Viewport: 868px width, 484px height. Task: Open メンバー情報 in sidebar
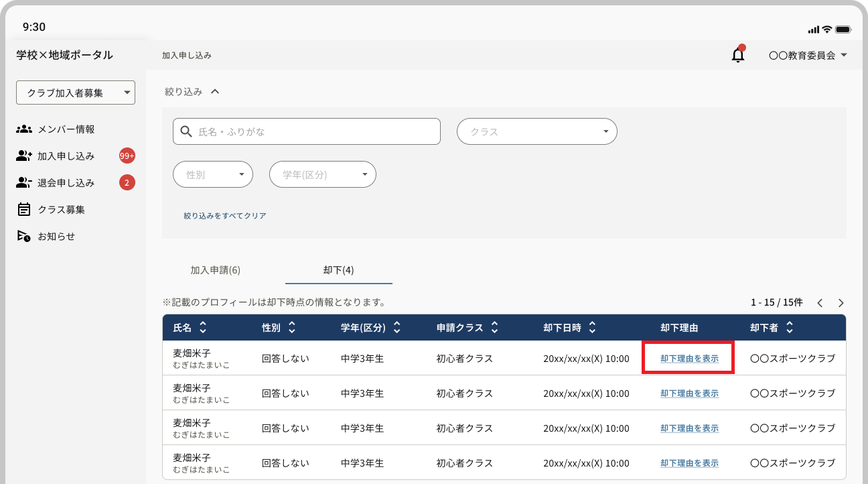coord(66,129)
